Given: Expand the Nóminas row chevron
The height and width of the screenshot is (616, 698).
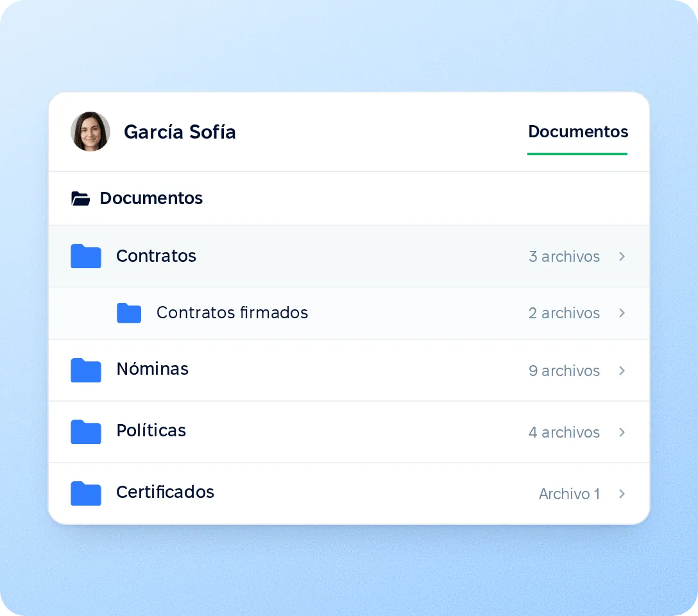Looking at the screenshot, I should pyautogui.click(x=622, y=370).
